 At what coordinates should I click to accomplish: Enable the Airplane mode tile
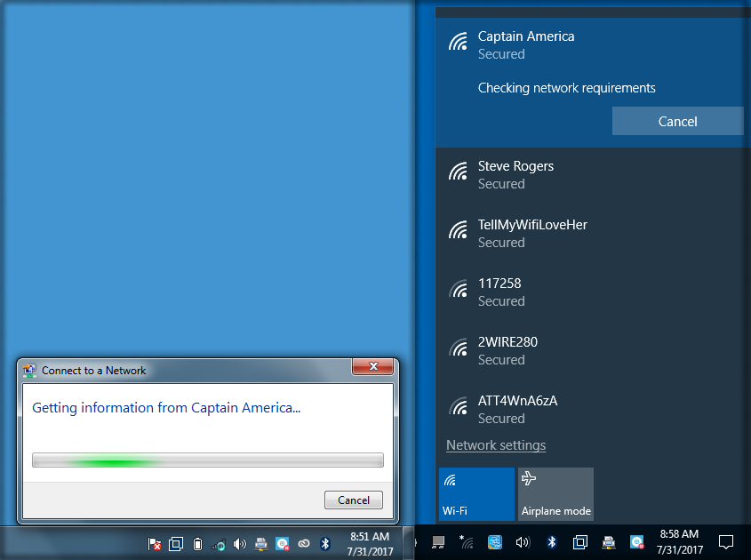pos(555,493)
